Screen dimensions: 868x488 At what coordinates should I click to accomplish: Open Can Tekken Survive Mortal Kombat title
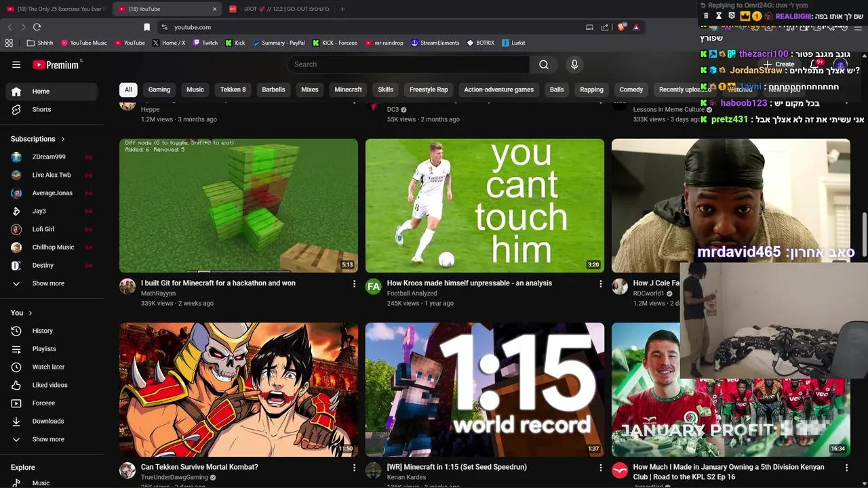[x=199, y=467]
